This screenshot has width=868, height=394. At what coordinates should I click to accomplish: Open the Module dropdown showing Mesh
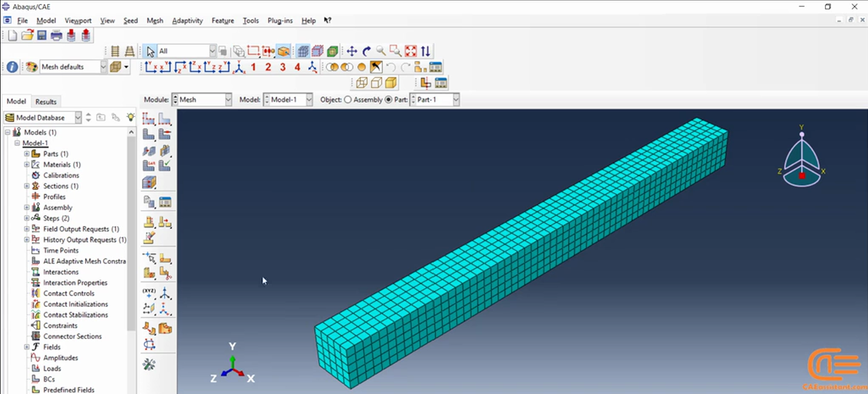tap(202, 100)
